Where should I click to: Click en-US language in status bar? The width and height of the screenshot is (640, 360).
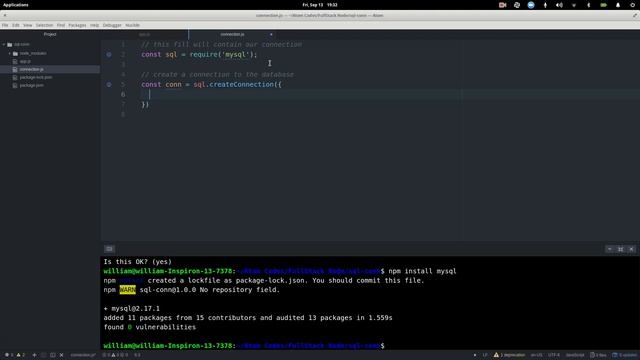(536, 355)
